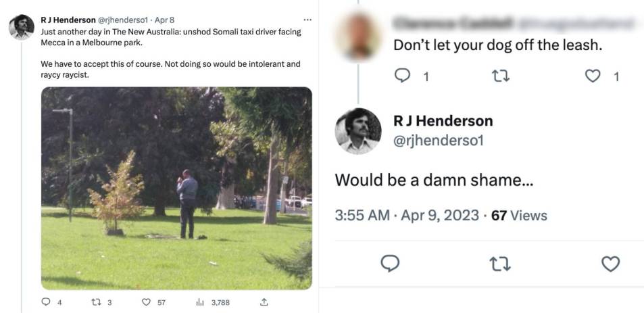
Task: Click the blurred user's avatar on the reply
Action: click(357, 35)
